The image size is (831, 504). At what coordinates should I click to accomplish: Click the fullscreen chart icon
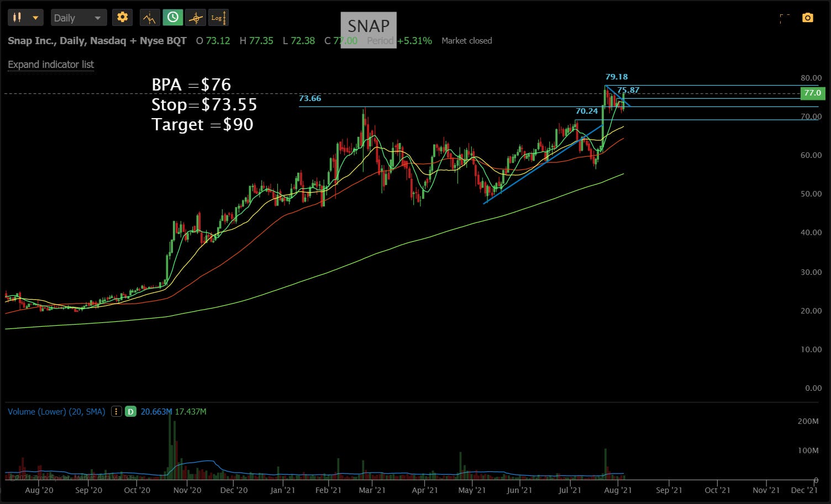pos(785,18)
